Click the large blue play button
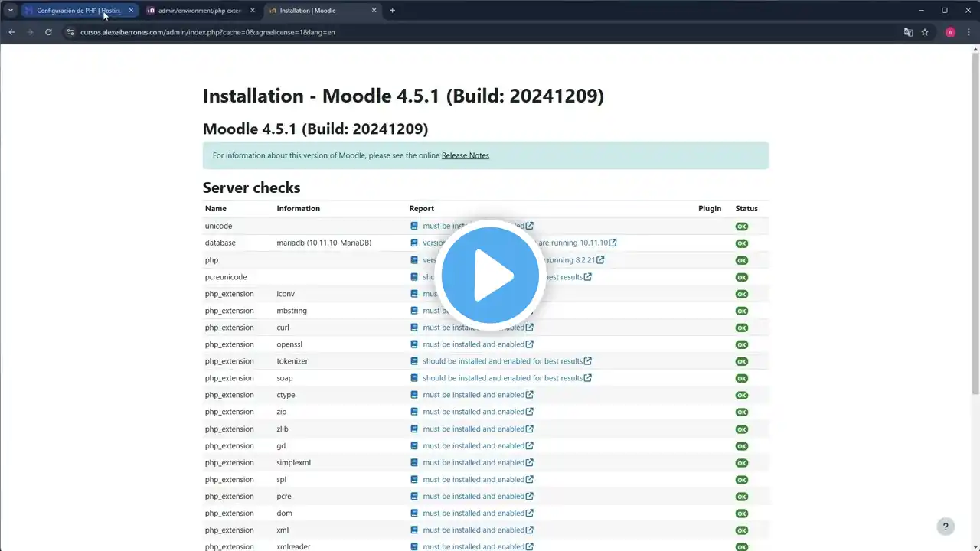Viewport: 980px width, 551px height. point(490,275)
